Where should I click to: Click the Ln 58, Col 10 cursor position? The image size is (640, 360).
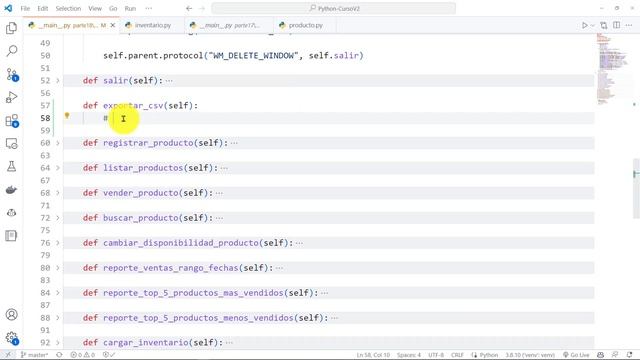coord(373,355)
